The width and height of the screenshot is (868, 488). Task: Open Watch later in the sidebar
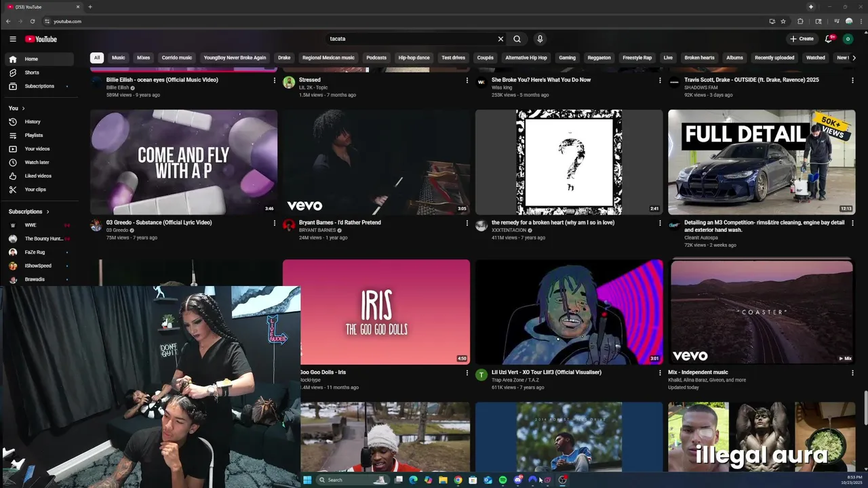click(x=41, y=162)
